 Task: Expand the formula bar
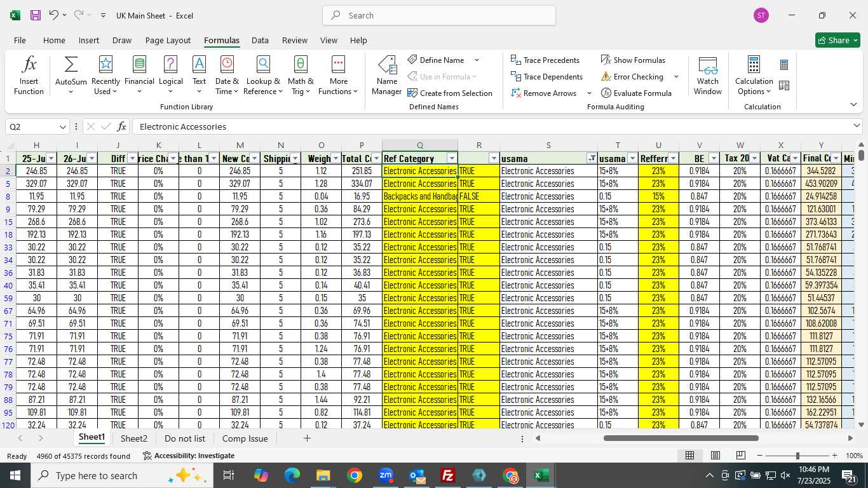click(857, 126)
